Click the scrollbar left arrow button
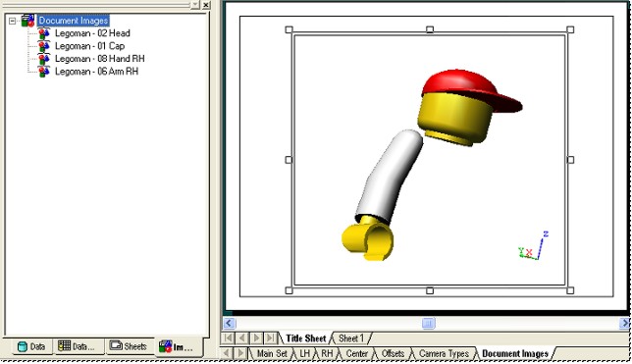The height and width of the screenshot is (364, 632). (229, 324)
